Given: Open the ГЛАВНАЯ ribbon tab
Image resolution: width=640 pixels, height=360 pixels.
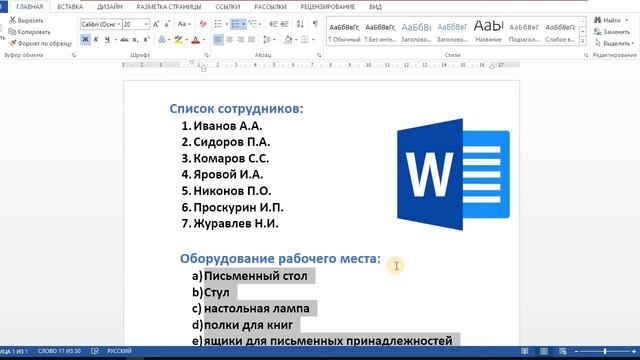Looking at the screenshot, I should 29,7.
